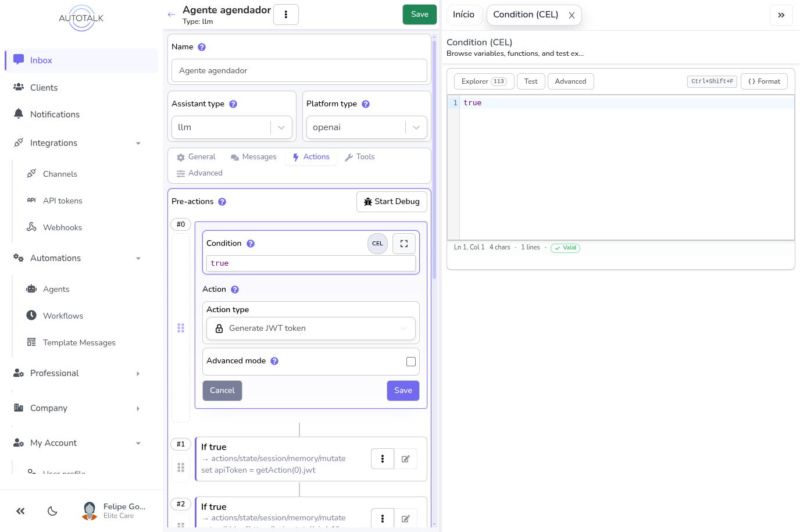Open the Platform type dropdown

[x=416, y=127]
